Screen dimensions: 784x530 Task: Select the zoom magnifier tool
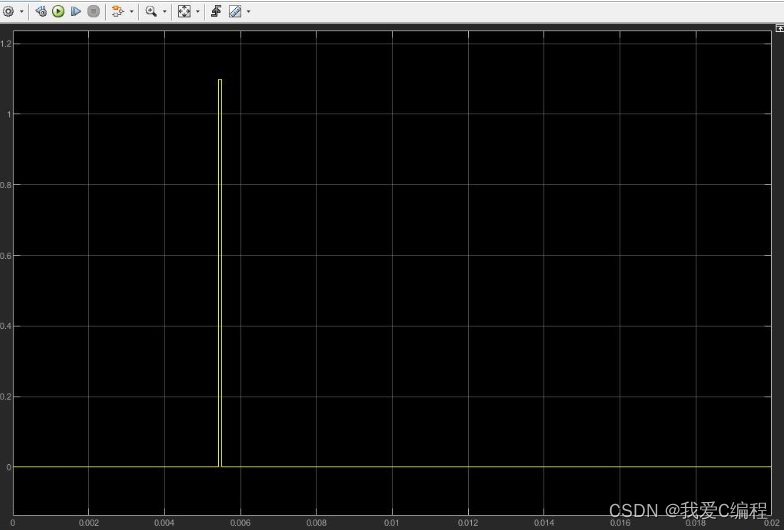click(x=151, y=11)
